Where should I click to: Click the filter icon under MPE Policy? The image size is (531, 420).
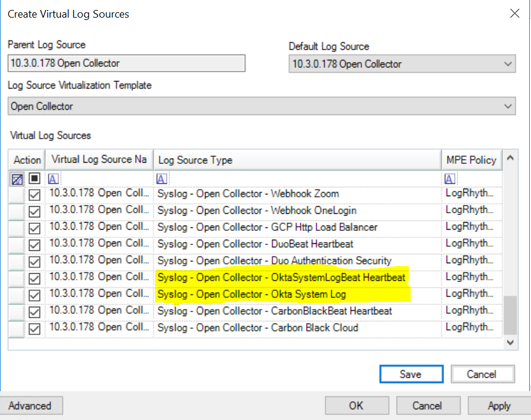[450, 179]
